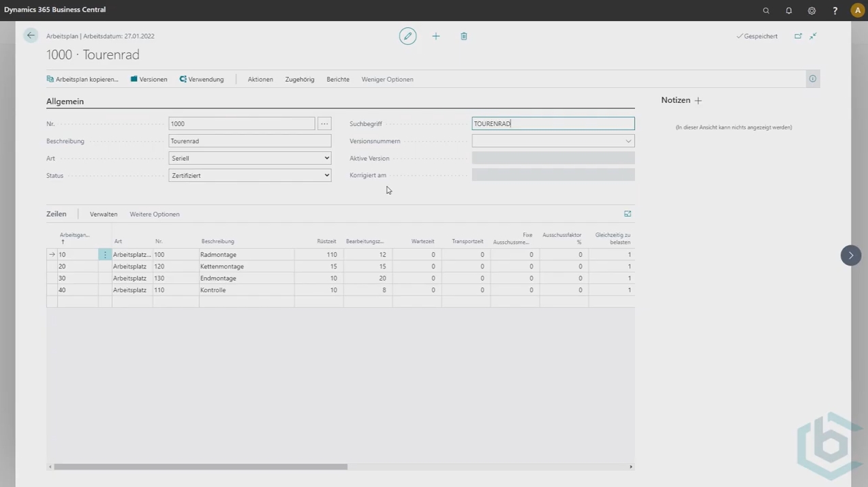Open the search magnifier in top bar
The height and width of the screenshot is (487, 868).
(x=766, y=10)
